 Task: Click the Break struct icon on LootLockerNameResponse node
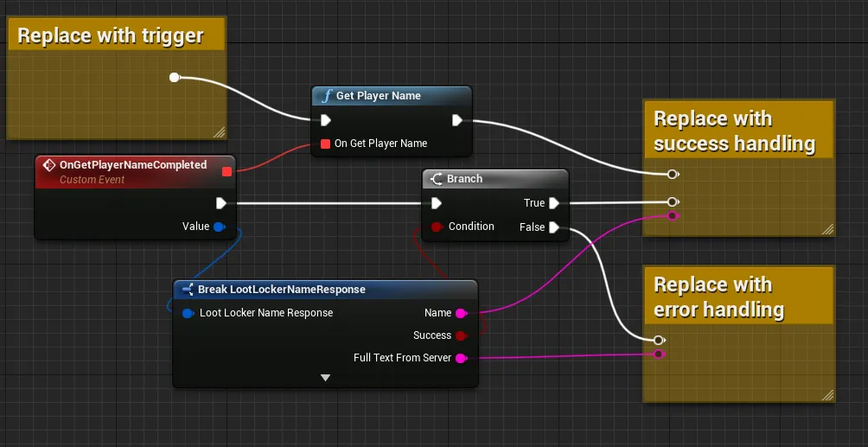coord(188,289)
